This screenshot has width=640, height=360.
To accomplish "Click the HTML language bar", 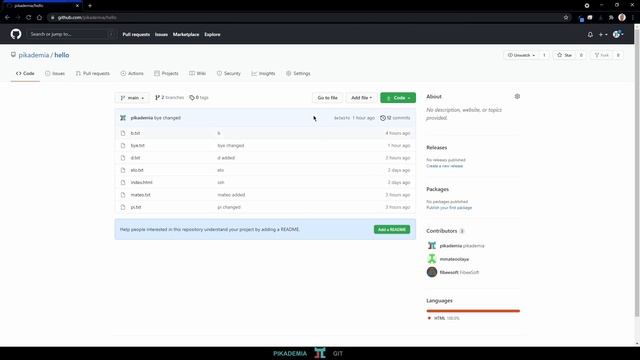I will [473, 311].
